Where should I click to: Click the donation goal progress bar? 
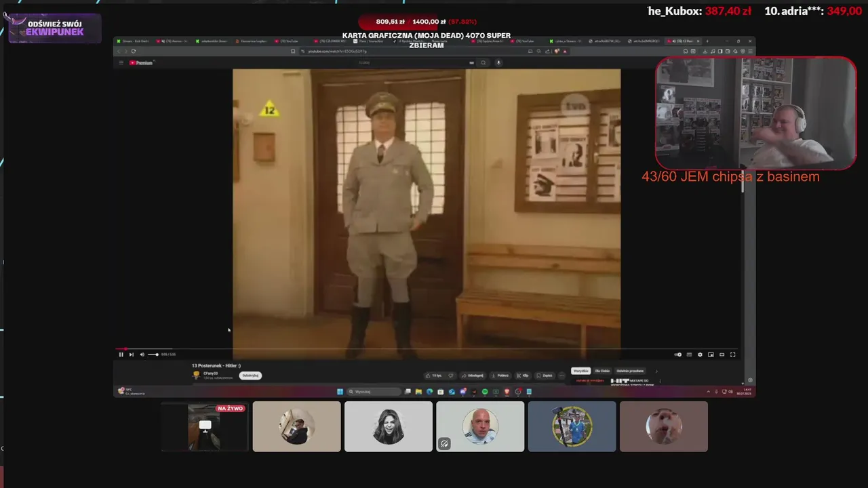[x=427, y=22]
